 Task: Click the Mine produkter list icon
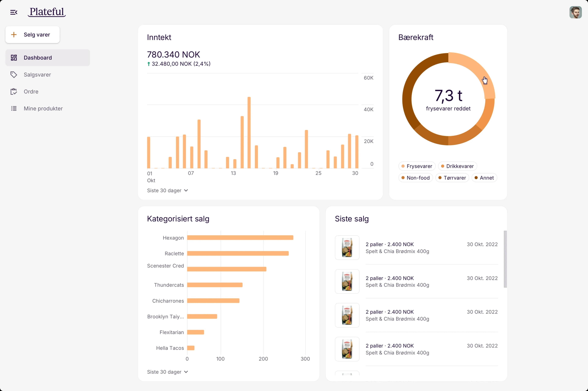tap(14, 109)
